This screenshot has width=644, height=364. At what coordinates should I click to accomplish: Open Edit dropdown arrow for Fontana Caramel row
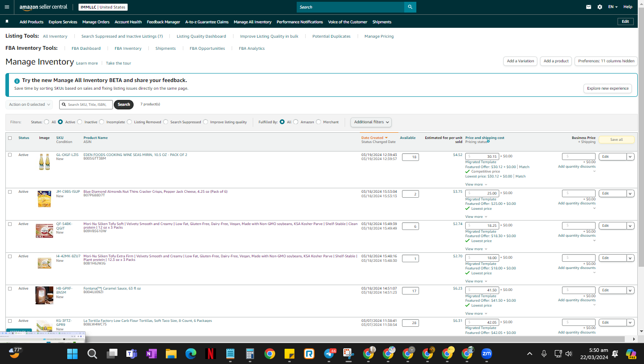(x=631, y=290)
